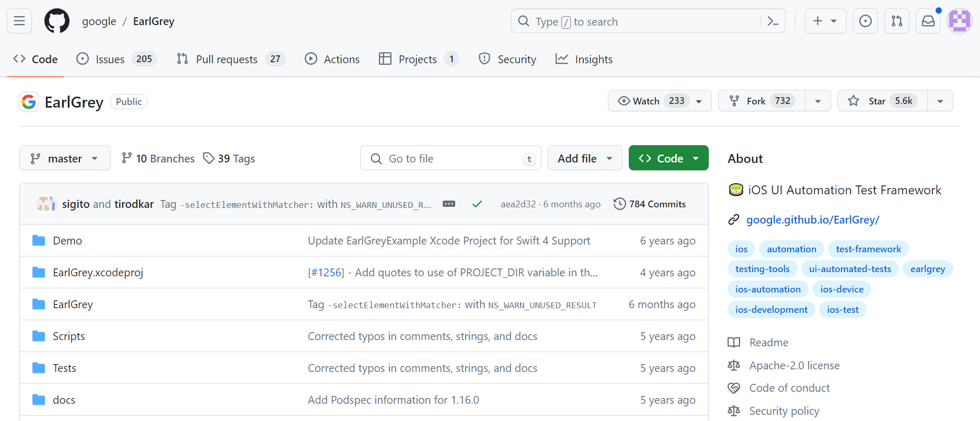Open the global pull requests icon
This screenshot has width=980, height=421.
[896, 21]
